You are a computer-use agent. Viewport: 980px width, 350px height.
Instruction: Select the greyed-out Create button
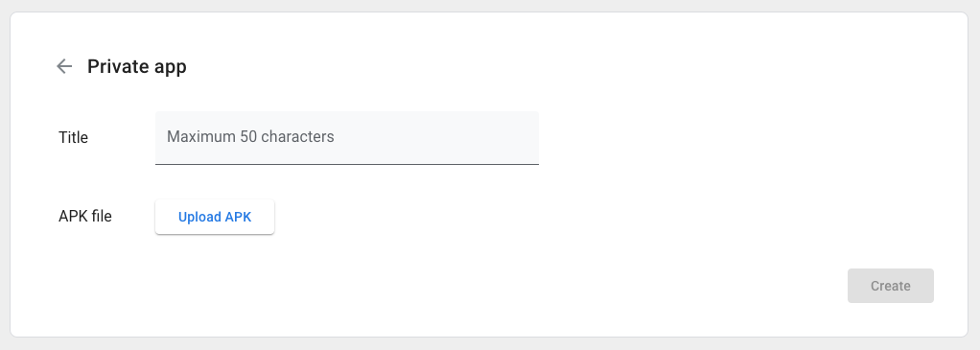(891, 286)
